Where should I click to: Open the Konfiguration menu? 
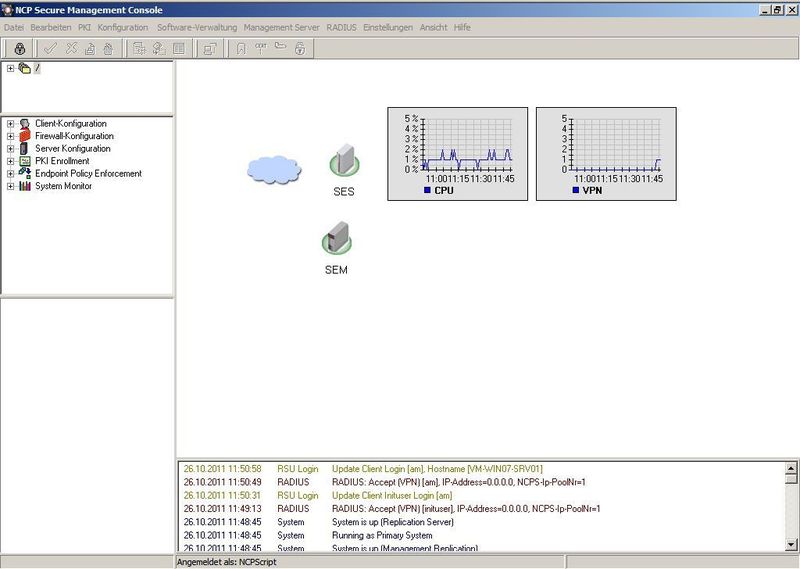[x=123, y=28]
